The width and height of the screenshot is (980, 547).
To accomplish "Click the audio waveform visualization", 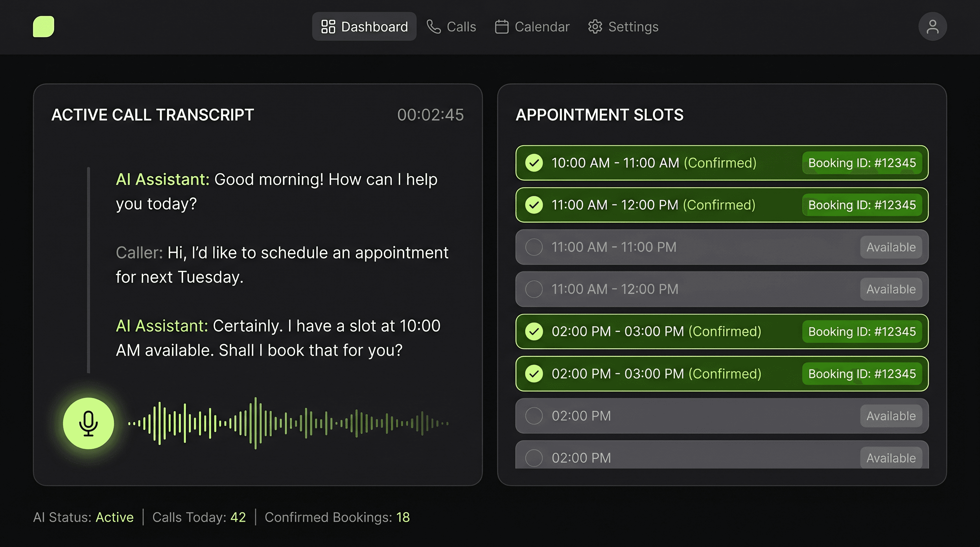I will 288,423.
